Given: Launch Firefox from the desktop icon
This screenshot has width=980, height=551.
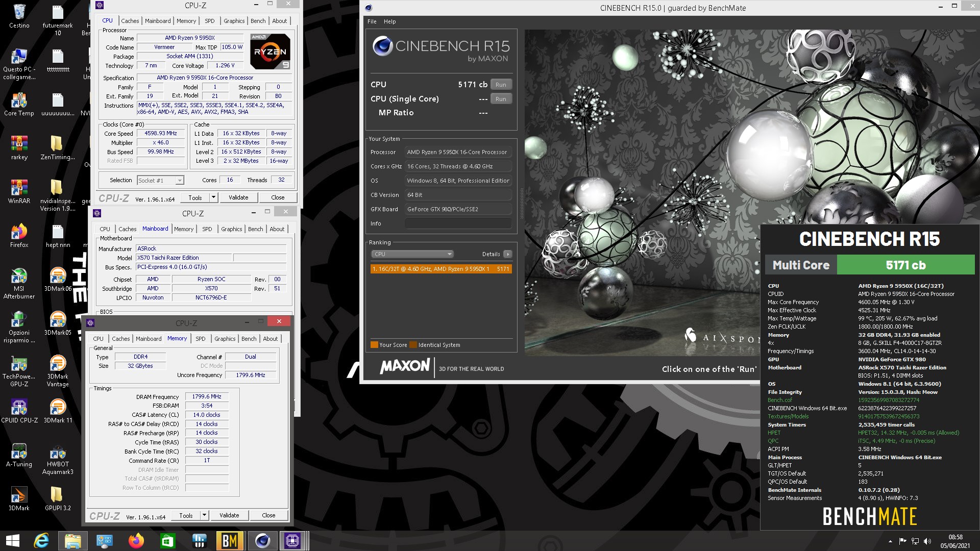Looking at the screenshot, I should tap(19, 236).
